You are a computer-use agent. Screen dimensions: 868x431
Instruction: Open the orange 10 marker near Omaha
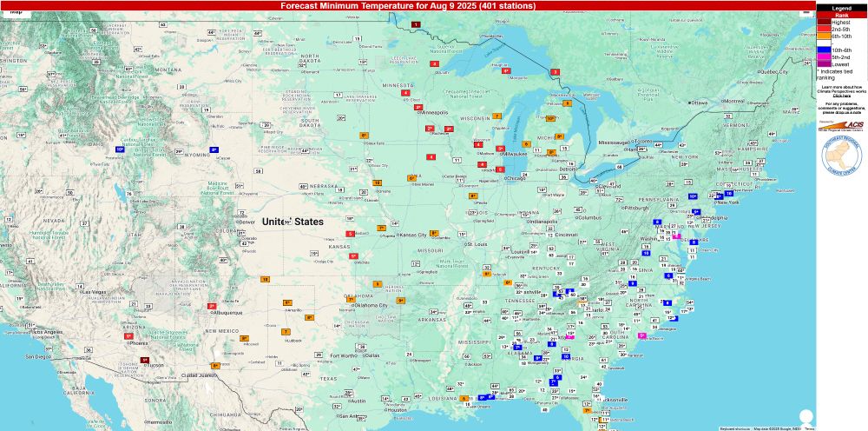[377, 182]
